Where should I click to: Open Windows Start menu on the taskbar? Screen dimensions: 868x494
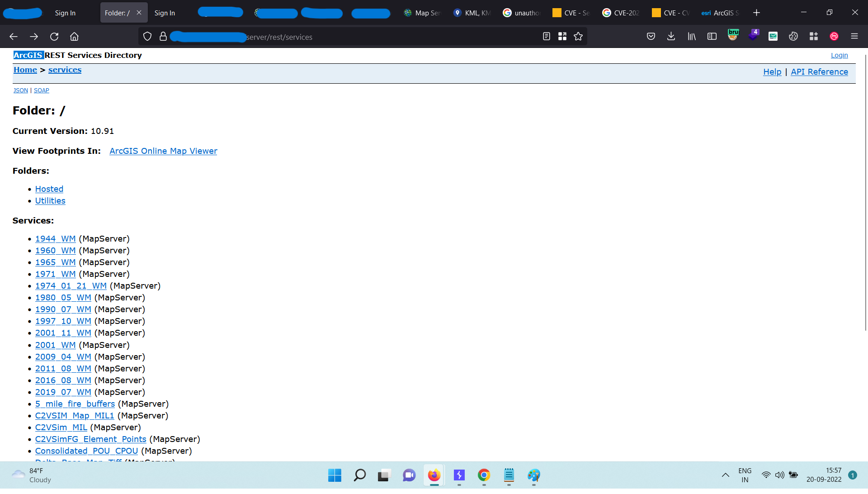335,475
